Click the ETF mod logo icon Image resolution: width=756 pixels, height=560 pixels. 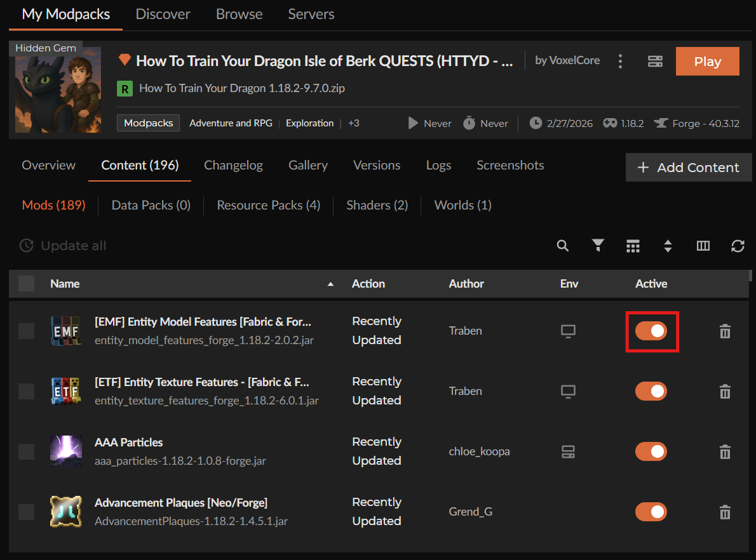(x=66, y=391)
